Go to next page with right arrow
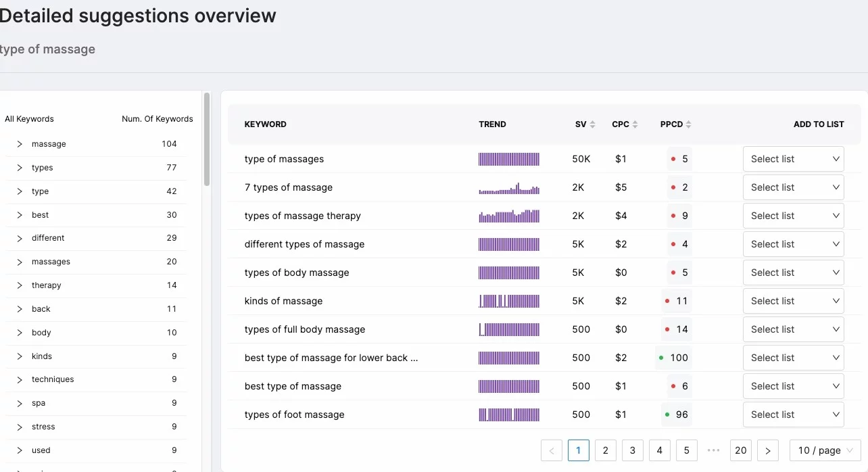The image size is (868, 472). (767, 450)
